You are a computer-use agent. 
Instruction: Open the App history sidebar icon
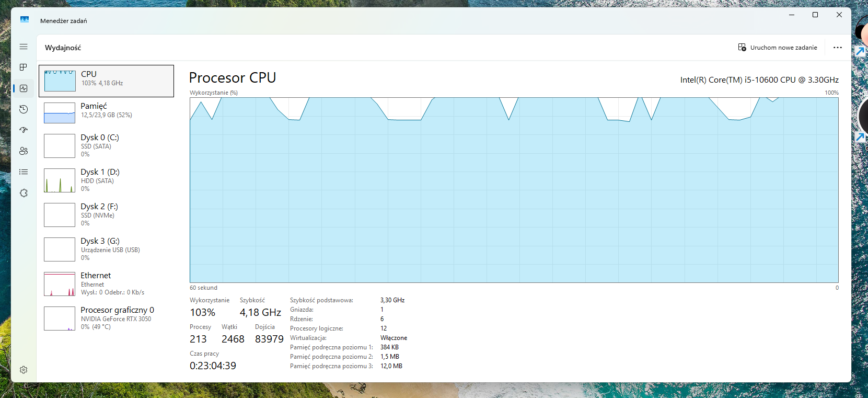tap(24, 109)
